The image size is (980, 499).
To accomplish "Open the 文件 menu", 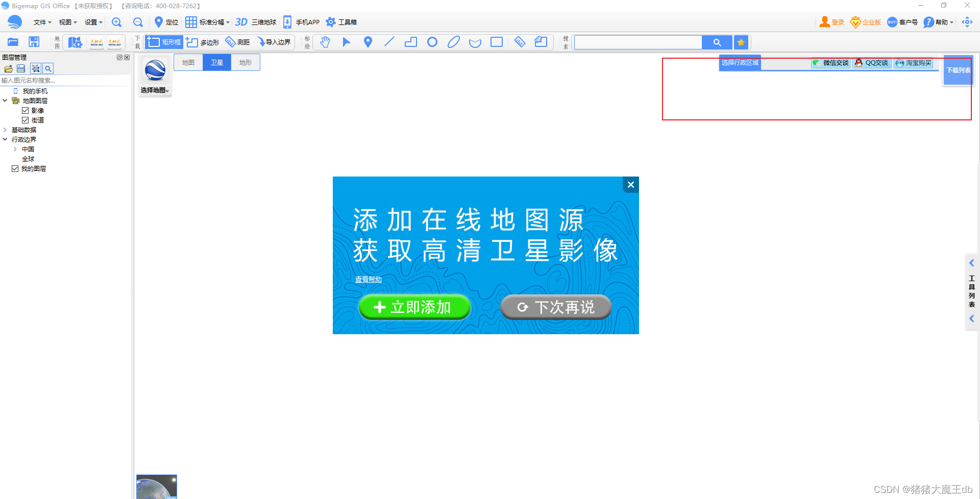I will point(40,22).
